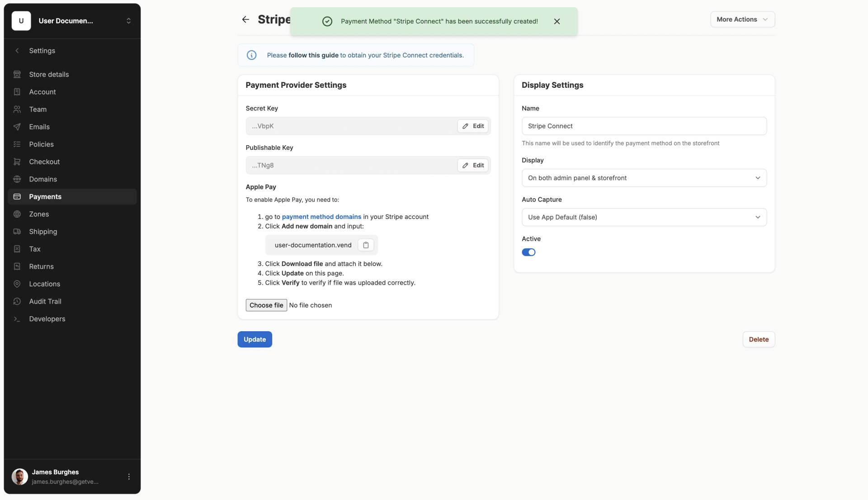This screenshot has width=868, height=500.
Task: Select Tax in the sidebar
Action: (x=72, y=249)
